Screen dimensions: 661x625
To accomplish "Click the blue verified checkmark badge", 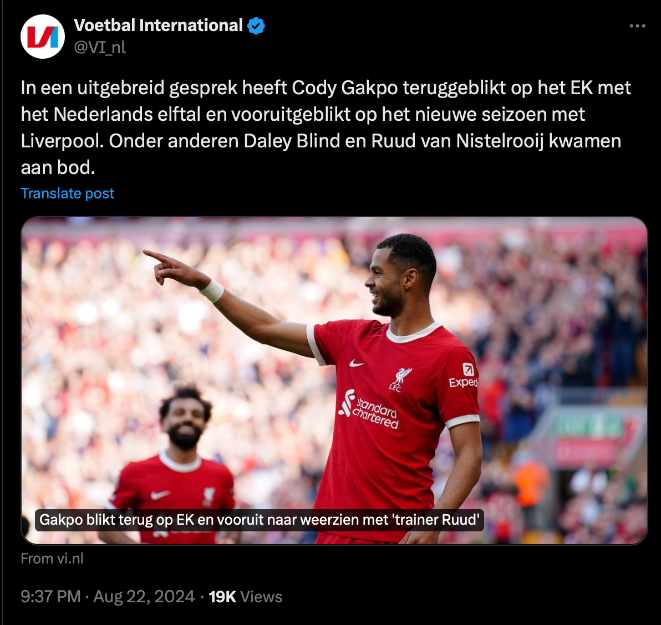I will click(256, 26).
